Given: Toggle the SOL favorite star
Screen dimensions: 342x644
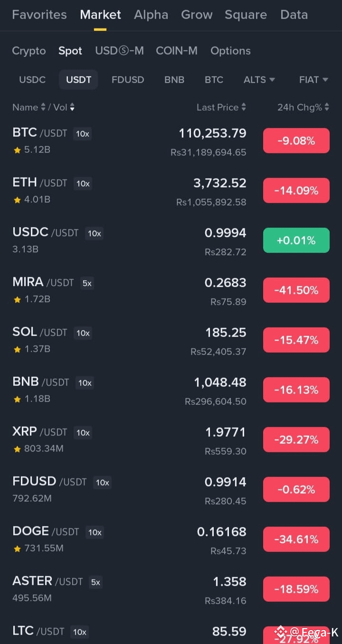Looking at the screenshot, I should pos(17,349).
